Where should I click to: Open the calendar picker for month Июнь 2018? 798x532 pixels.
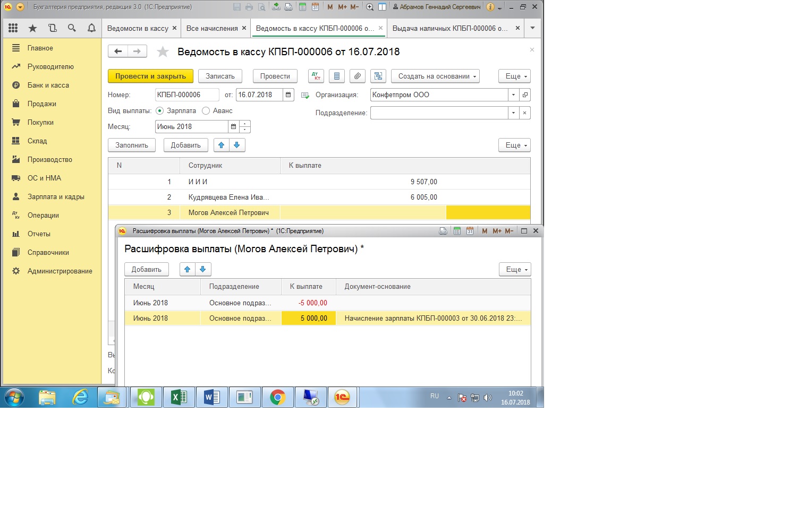[x=233, y=126]
